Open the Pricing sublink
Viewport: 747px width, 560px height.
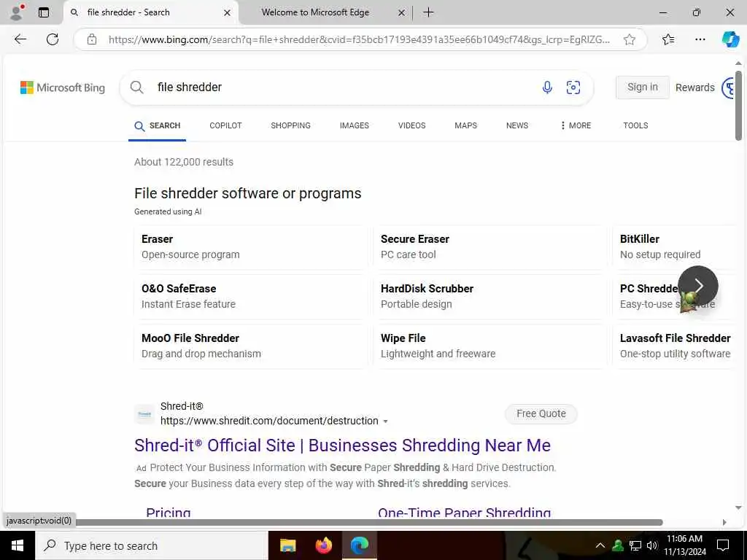click(169, 513)
